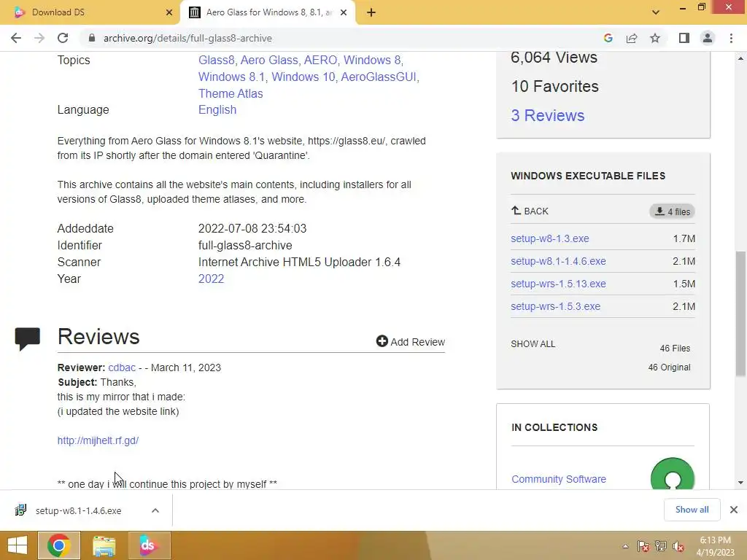The height and width of the screenshot is (560, 747).
Task: Open the Chrome profile menu
Action: click(x=708, y=38)
